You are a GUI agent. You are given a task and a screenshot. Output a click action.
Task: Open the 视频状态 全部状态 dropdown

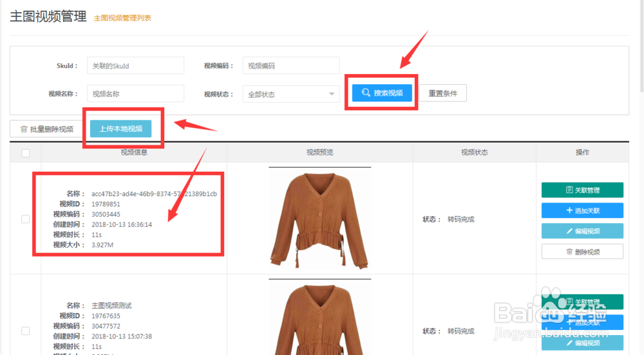[291, 95]
